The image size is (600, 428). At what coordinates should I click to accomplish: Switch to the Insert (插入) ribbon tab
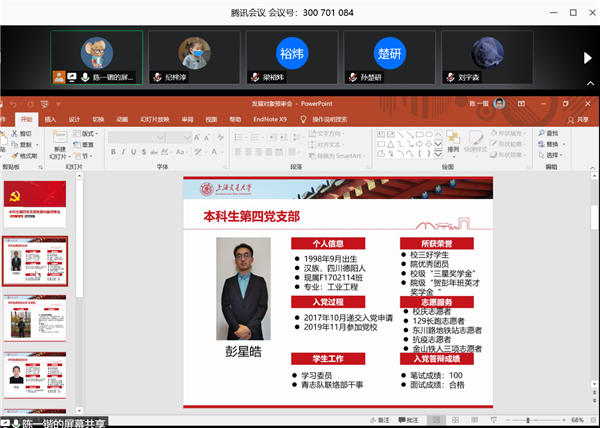(48, 119)
